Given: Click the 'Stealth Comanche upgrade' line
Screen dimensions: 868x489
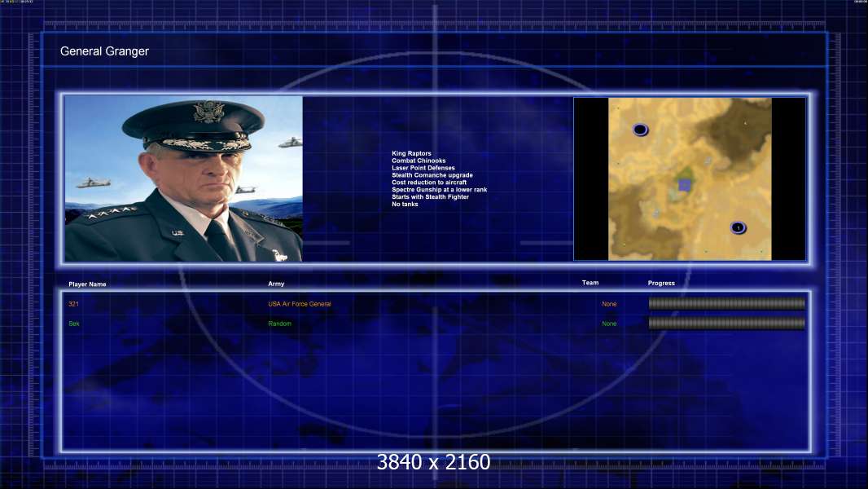Looking at the screenshot, I should [432, 175].
